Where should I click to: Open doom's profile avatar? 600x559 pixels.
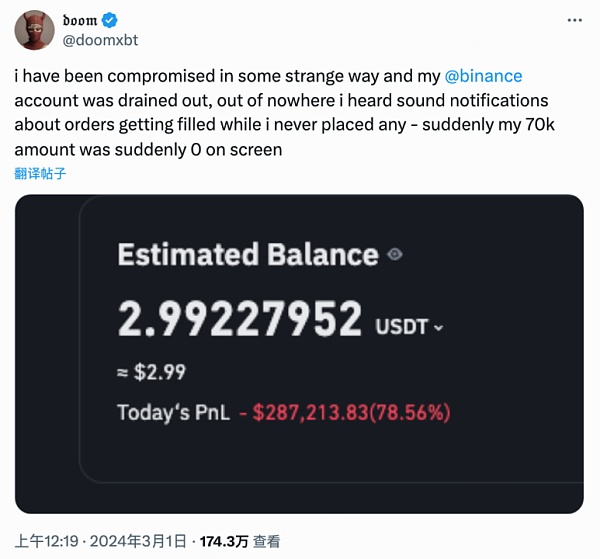click(x=34, y=30)
